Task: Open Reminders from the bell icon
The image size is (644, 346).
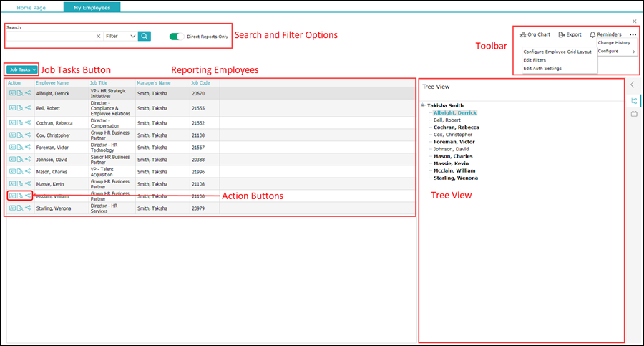Action: 605,34
